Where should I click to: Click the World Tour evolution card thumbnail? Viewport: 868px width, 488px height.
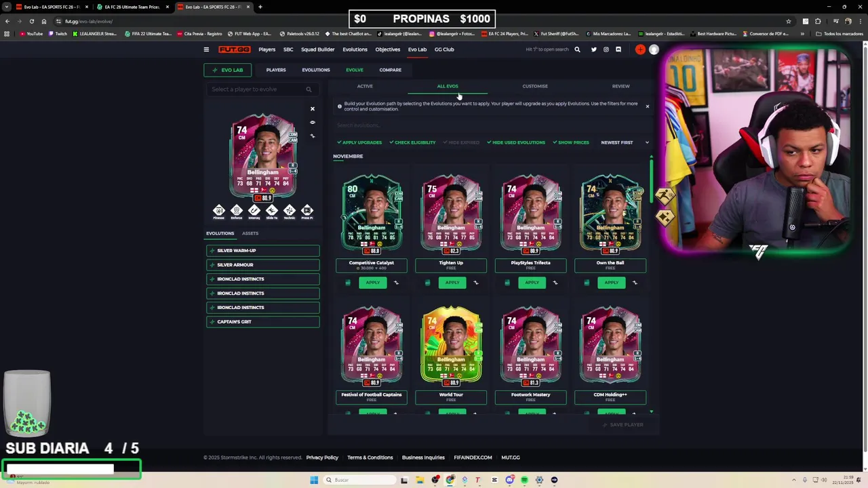tap(451, 346)
